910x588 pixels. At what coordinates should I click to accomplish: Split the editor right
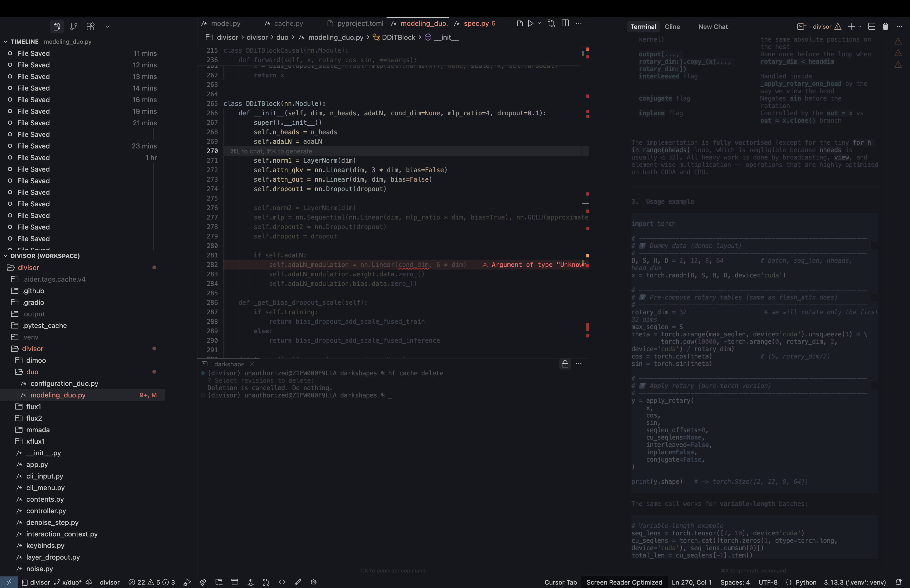click(565, 23)
